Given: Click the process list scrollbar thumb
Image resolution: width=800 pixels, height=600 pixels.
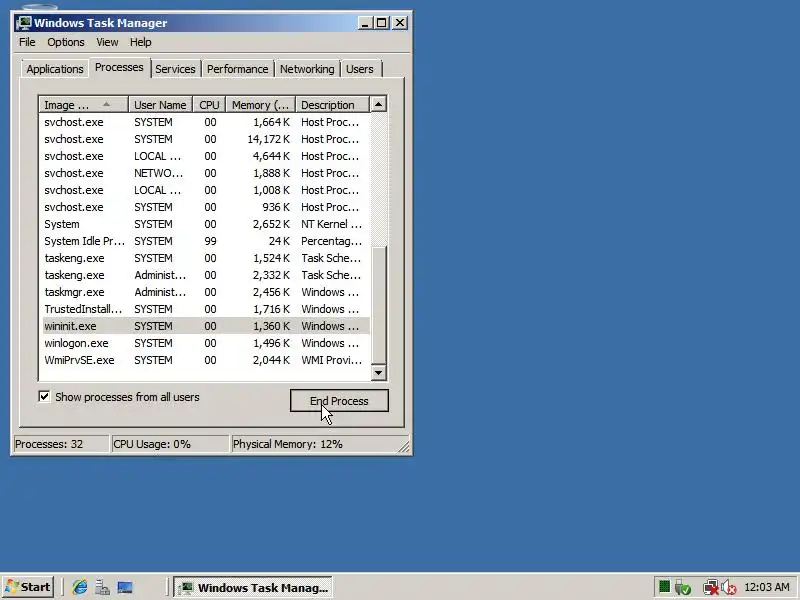Looking at the screenshot, I should pos(378,305).
